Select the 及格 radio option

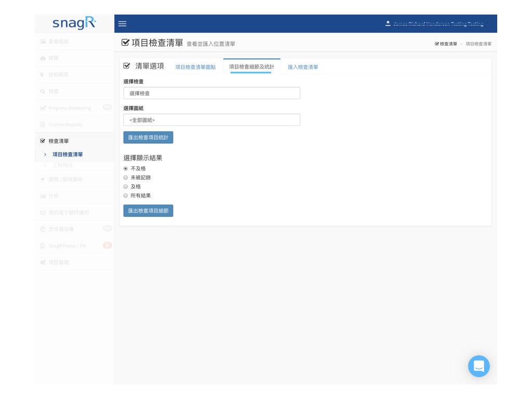126,187
